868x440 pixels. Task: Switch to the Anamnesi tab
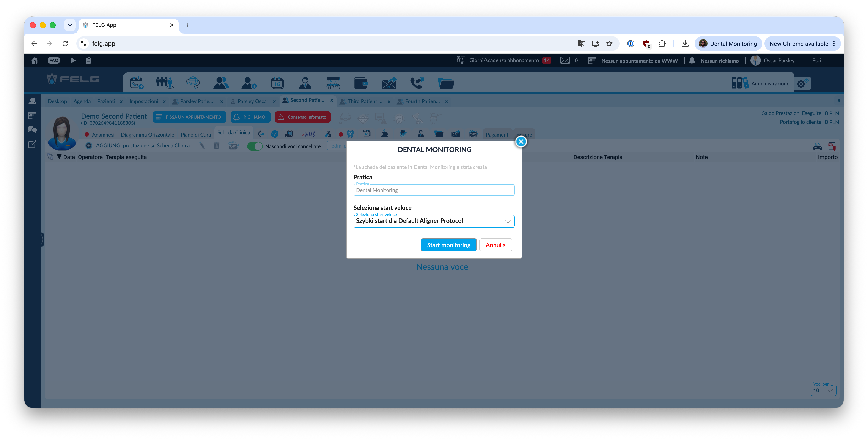click(103, 134)
